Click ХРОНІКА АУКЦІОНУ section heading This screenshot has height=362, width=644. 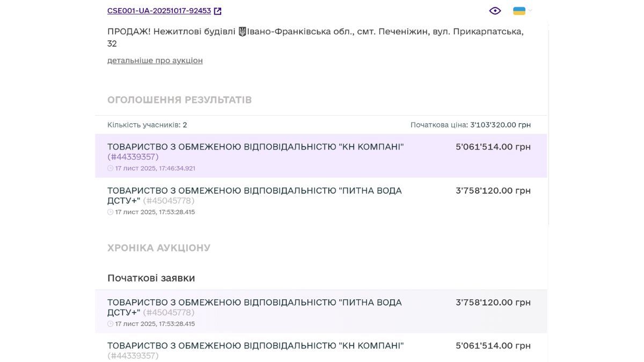click(x=159, y=247)
